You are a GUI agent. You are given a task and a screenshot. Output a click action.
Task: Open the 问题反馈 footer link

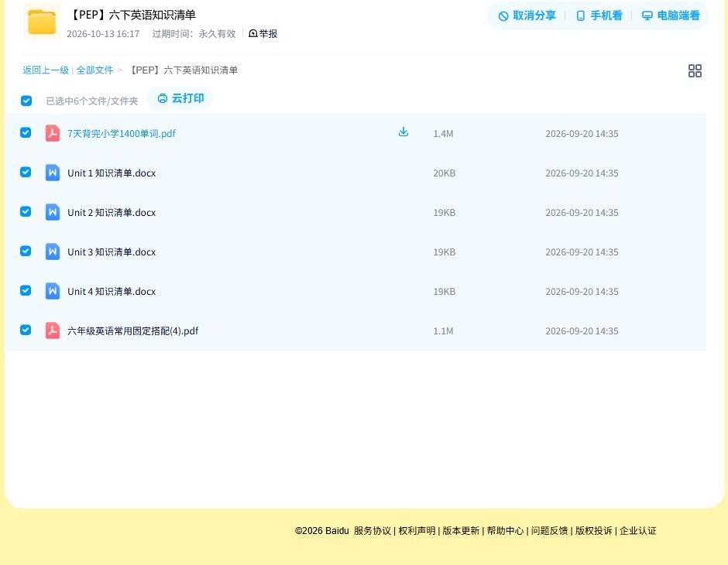(x=549, y=531)
